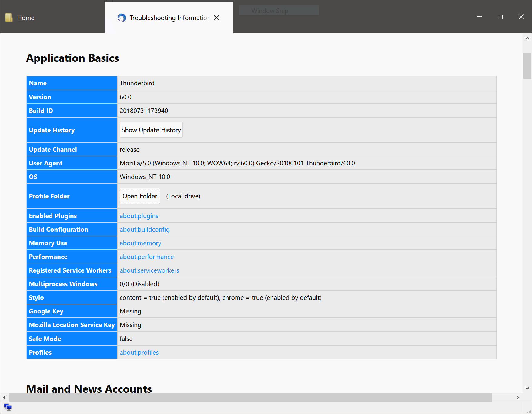Close the Troubleshooting Information tab
The height and width of the screenshot is (414, 532).
pos(216,18)
